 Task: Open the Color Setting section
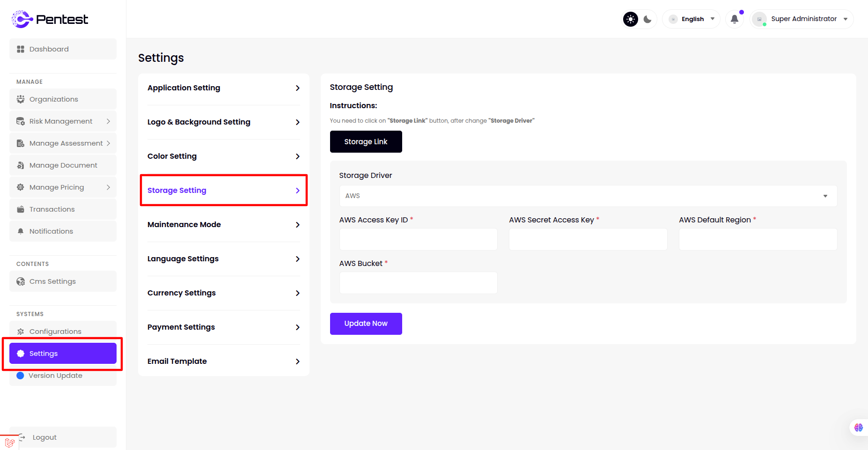(223, 156)
